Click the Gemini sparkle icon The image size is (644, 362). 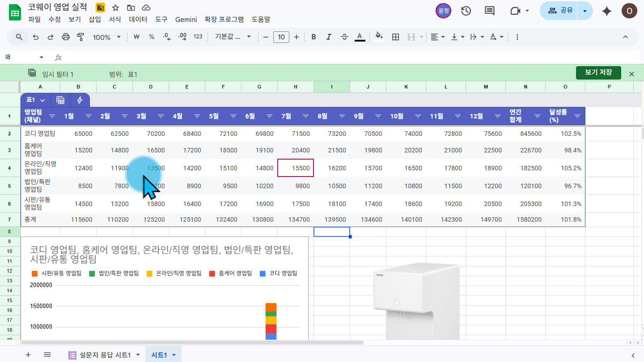pyautogui.click(x=607, y=11)
